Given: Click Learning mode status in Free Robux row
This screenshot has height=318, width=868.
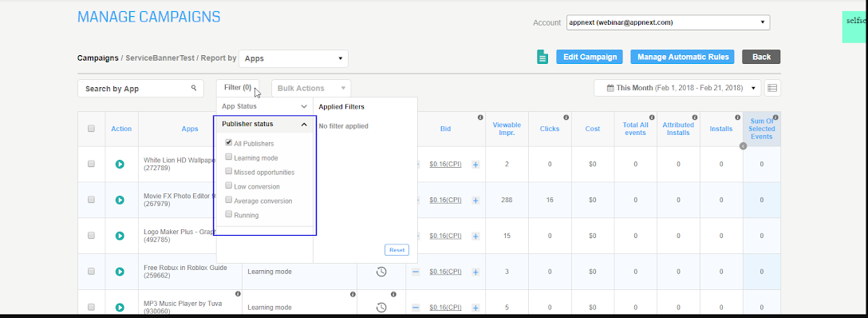Looking at the screenshot, I should [270, 272].
